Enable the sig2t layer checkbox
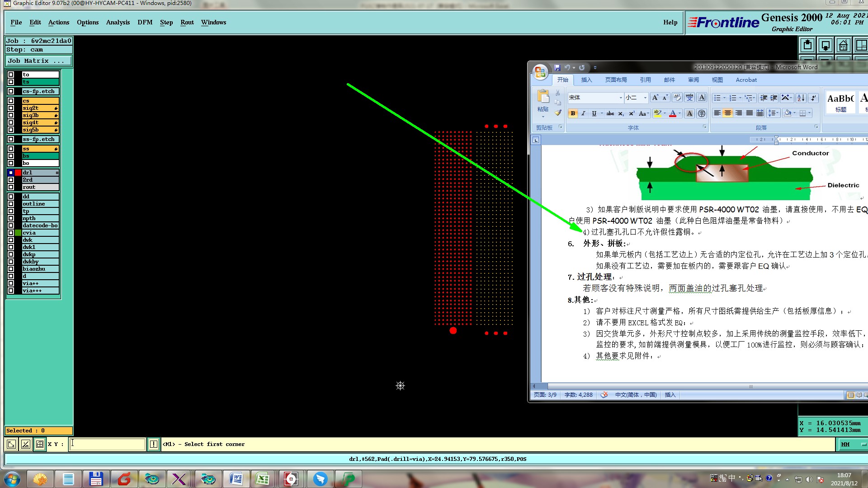868x488 pixels. [x=11, y=108]
